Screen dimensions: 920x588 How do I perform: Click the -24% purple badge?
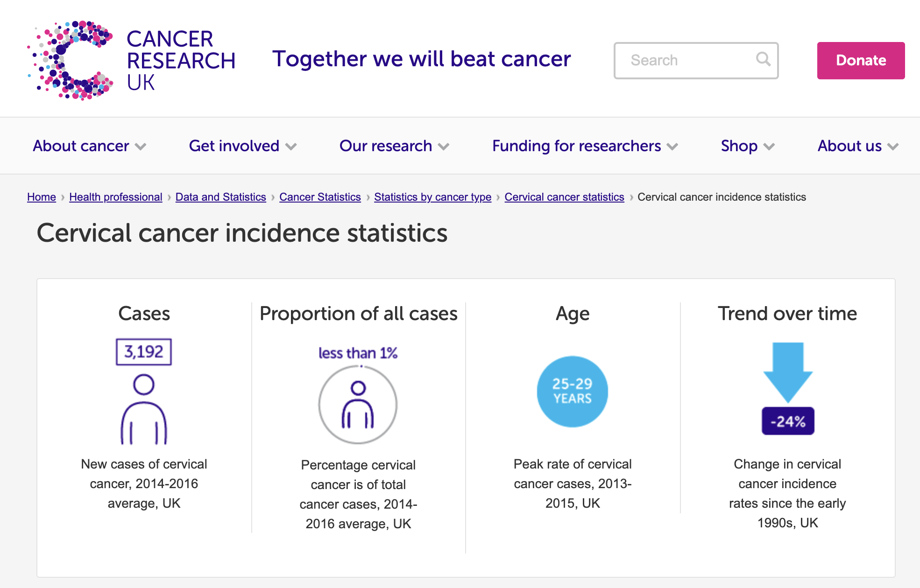coord(788,421)
